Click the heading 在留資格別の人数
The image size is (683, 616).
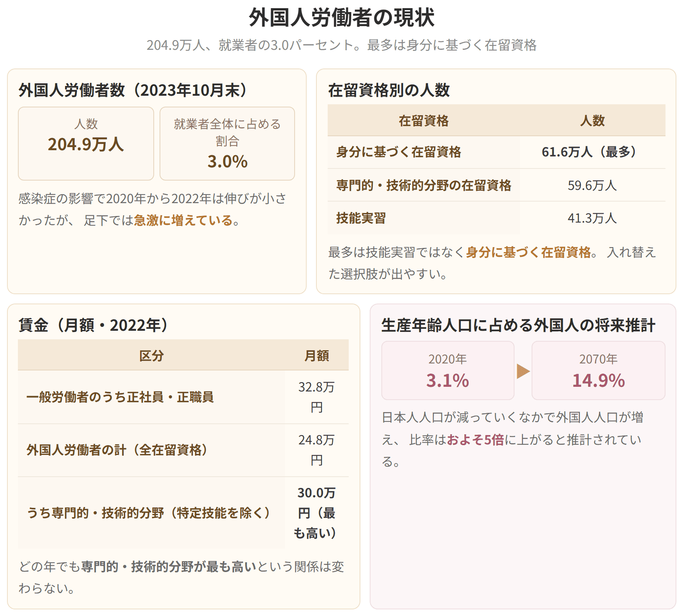(389, 90)
